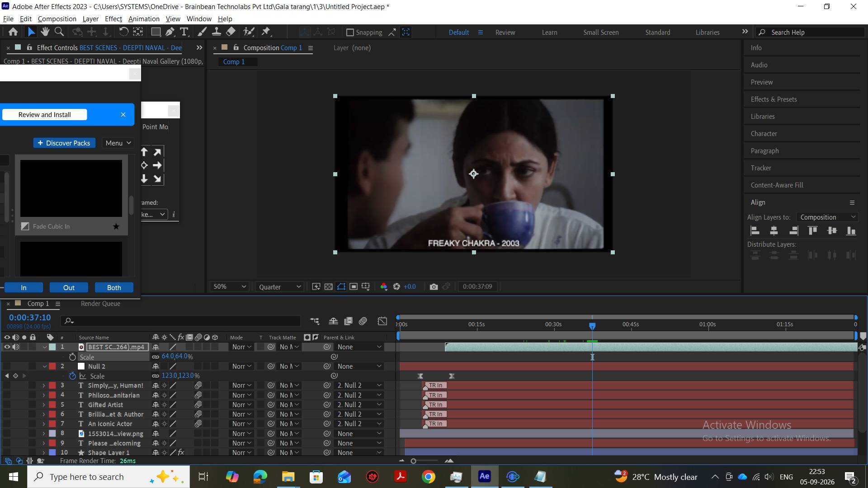
Task: Select the Zoom tool magnifier
Action: pos(59,32)
